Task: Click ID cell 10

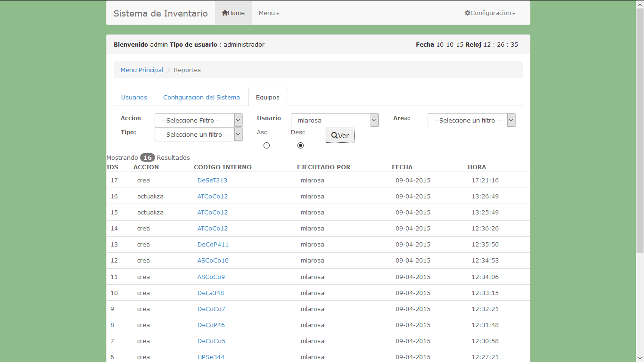Action: click(114, 293)
